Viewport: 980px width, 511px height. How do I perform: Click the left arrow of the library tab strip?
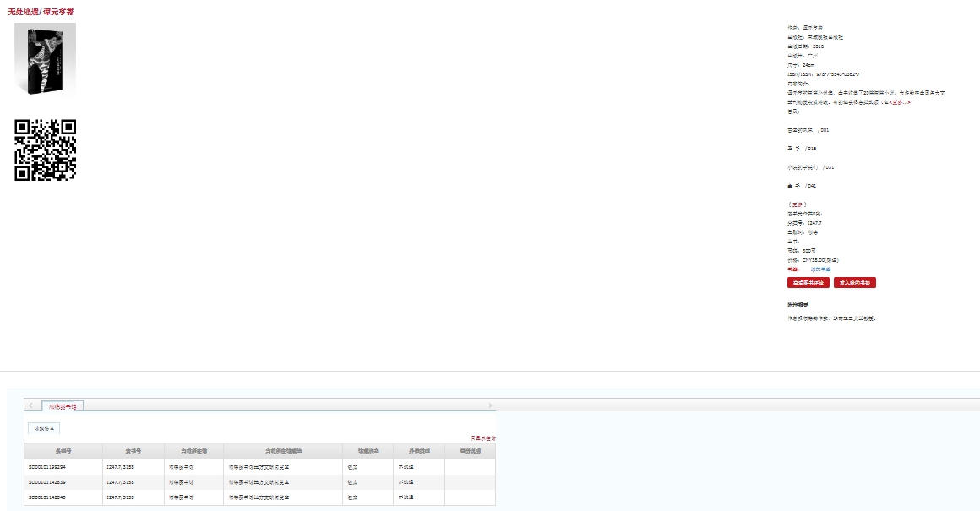[30, 405]
